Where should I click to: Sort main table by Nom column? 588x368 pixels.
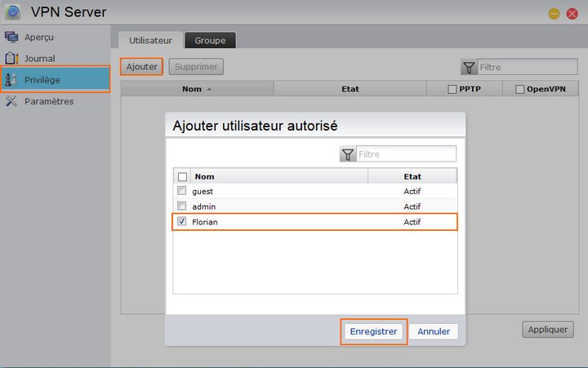pyautogui.click(x=198, y=89)
